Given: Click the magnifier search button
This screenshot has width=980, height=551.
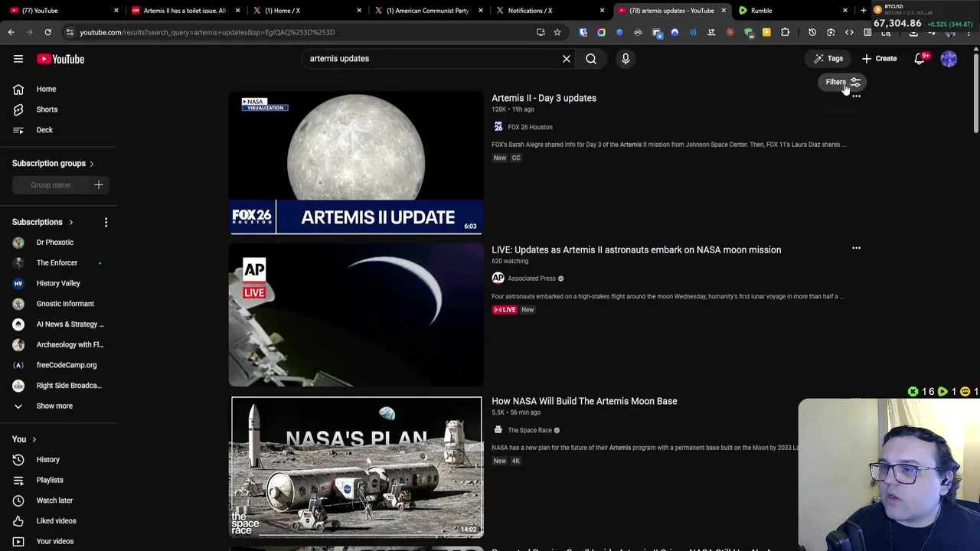Looking at the screenshot, I should [x=591, y=59].
